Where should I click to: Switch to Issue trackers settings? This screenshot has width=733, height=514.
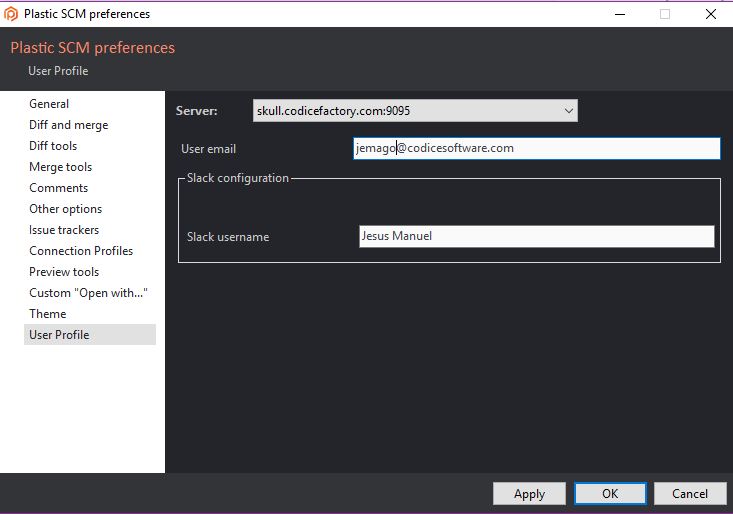64,230
